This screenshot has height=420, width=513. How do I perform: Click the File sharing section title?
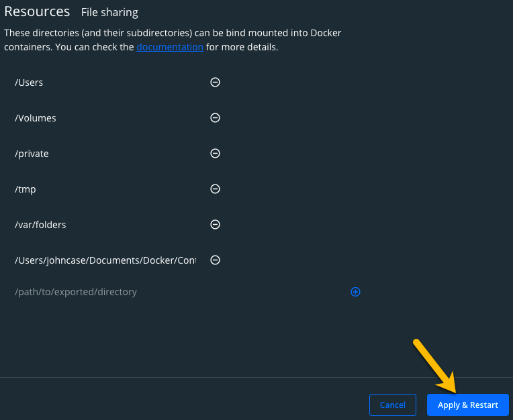109,13
